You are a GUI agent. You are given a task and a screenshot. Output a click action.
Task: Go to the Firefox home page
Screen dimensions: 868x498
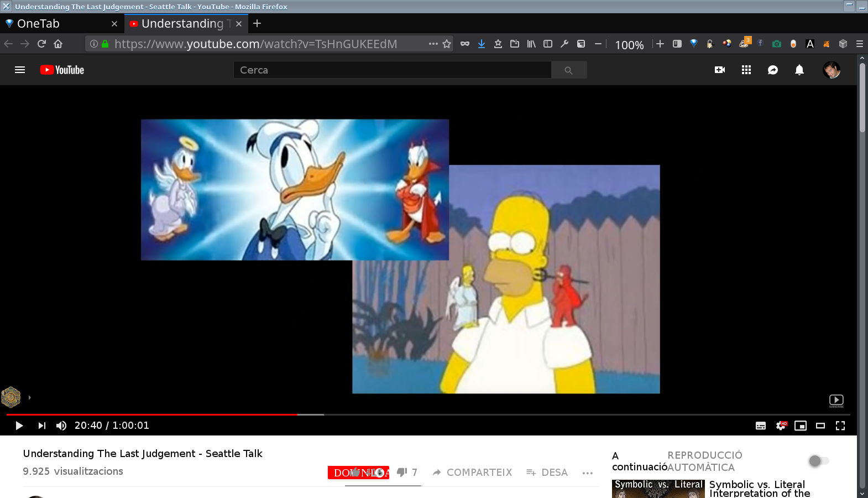coord(58,44)
